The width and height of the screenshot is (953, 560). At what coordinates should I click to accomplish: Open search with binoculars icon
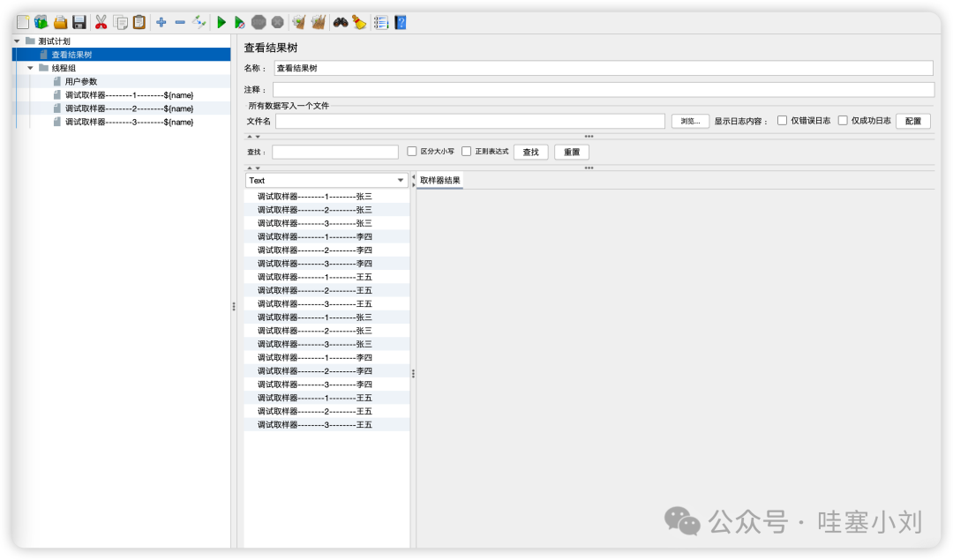click(341, 22)
